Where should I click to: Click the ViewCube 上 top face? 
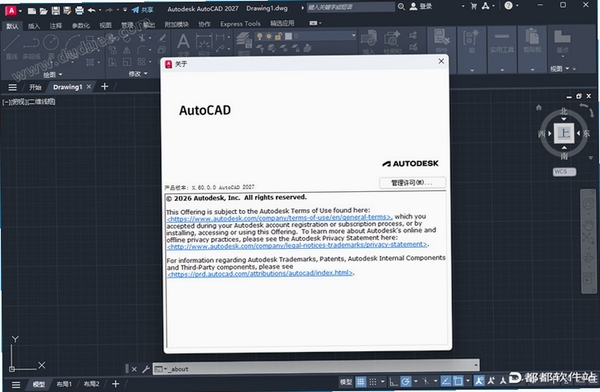pos(564,133)
